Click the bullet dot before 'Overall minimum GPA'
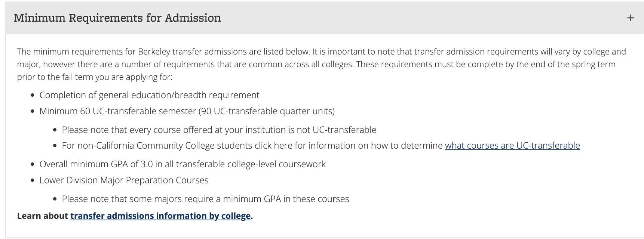 (32, 165)
